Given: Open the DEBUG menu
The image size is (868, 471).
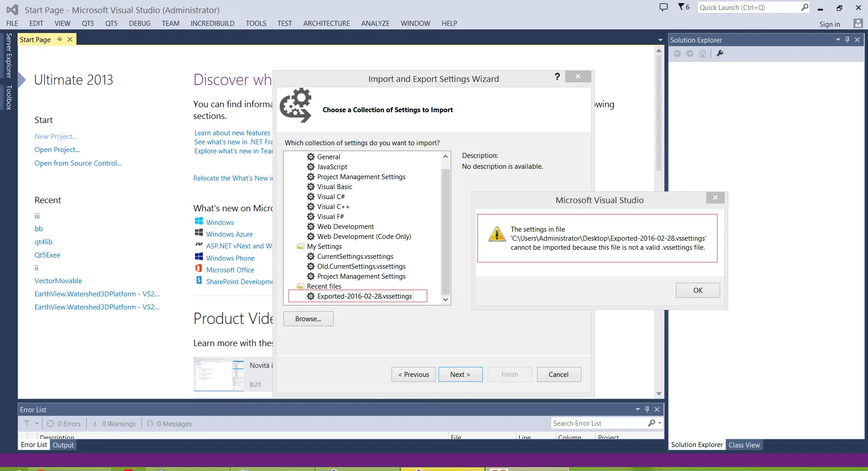Looking at the screenshot, I should click(x=140, y=24).
